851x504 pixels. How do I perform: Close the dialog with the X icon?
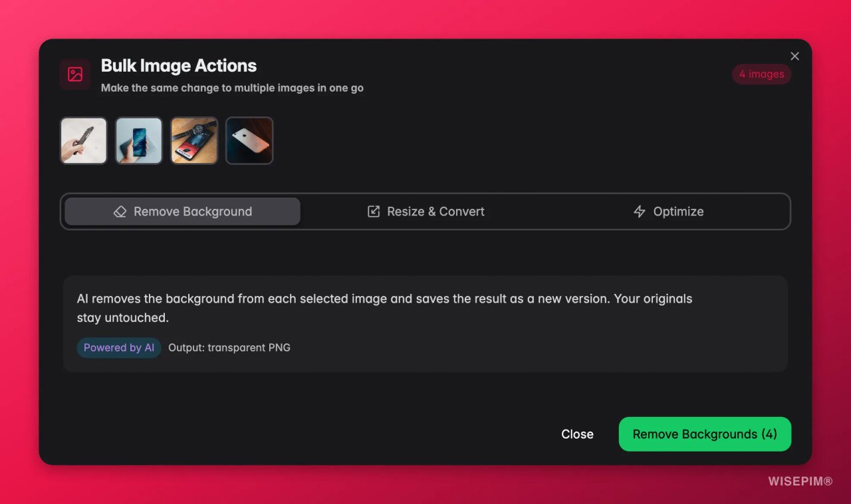click(794, 56)
